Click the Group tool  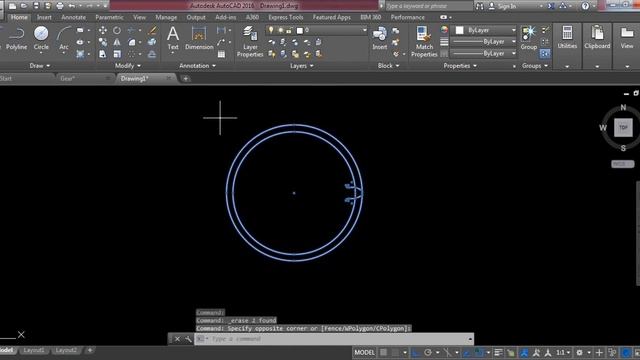[529, 38]
